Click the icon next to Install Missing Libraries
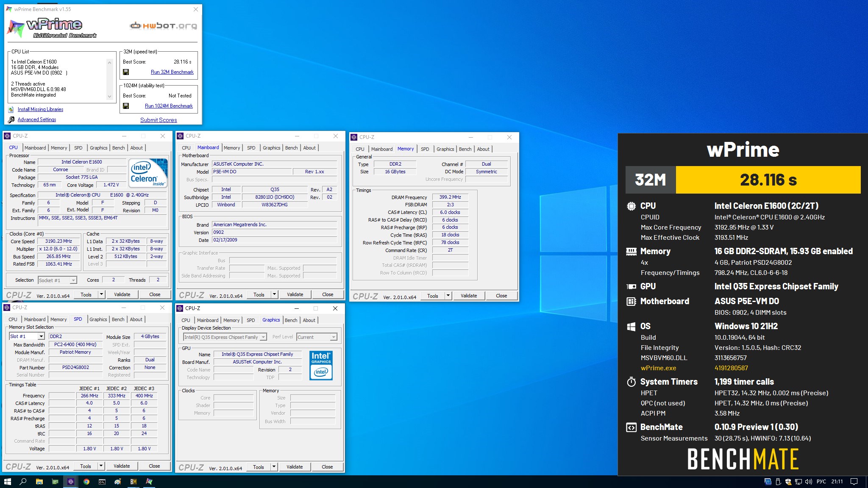The width and height of the screenshot is (868, 488). pos(11,109)
